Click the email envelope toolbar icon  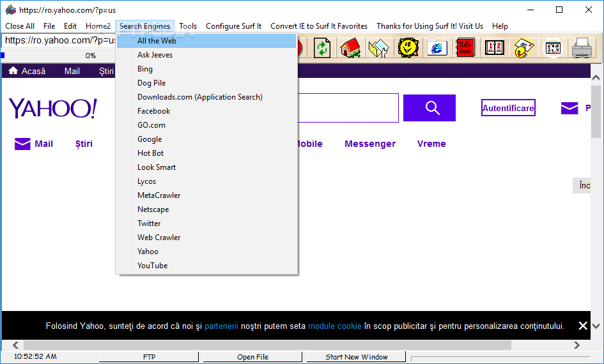click(x=524, y=48)
